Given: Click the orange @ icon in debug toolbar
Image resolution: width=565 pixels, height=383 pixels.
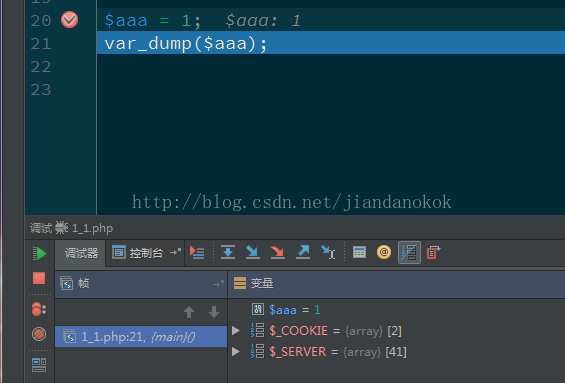Looking at the screenshot, I should coord(384,252).
